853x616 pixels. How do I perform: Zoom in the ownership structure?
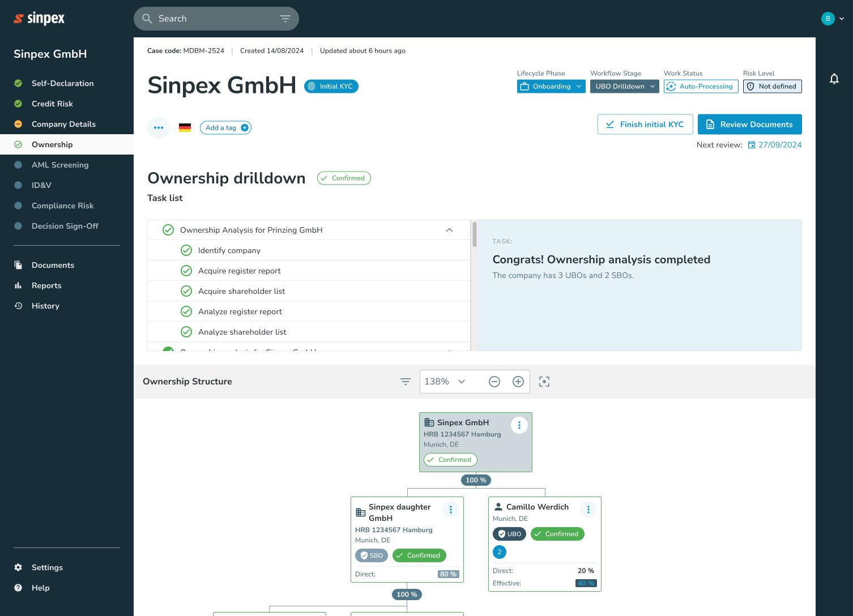[518, 382]
